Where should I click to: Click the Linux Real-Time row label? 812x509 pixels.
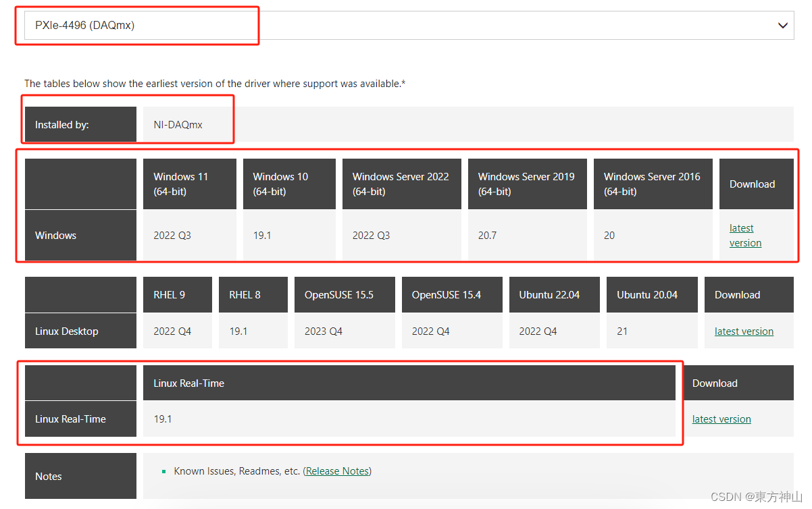point(80,419)
